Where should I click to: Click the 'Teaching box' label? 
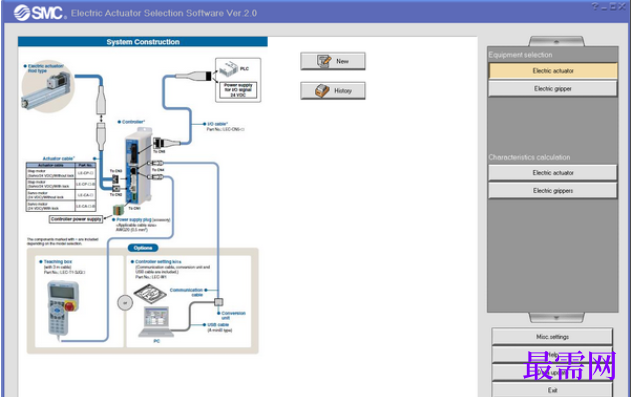tap(58, 262)
